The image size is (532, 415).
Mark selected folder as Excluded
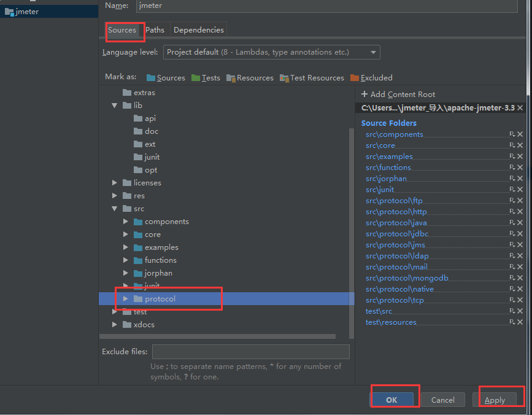[x=371, y=78]
